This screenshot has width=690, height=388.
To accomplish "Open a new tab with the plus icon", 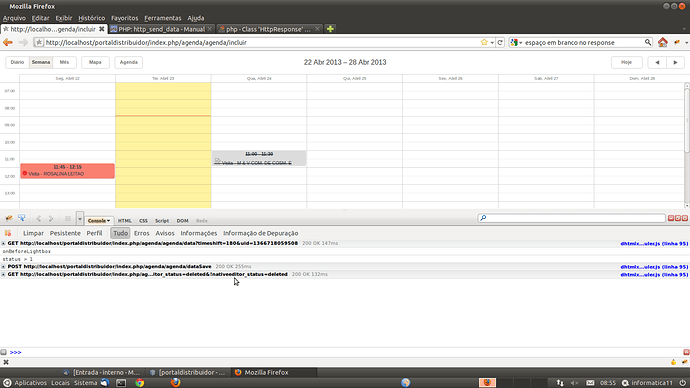I will (x=330, y=29).
